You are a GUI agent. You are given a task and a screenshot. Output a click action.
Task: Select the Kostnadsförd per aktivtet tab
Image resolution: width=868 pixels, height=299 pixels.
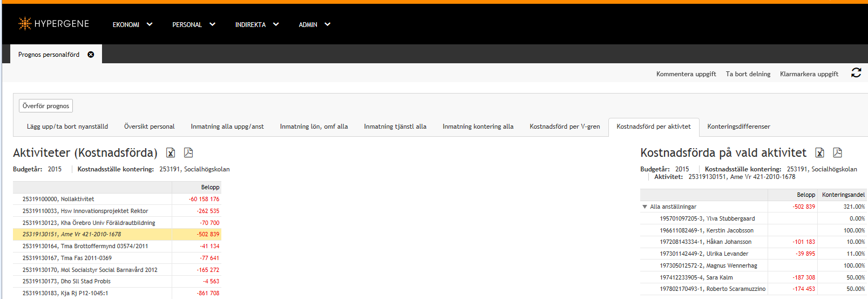(x=654, y=127)
